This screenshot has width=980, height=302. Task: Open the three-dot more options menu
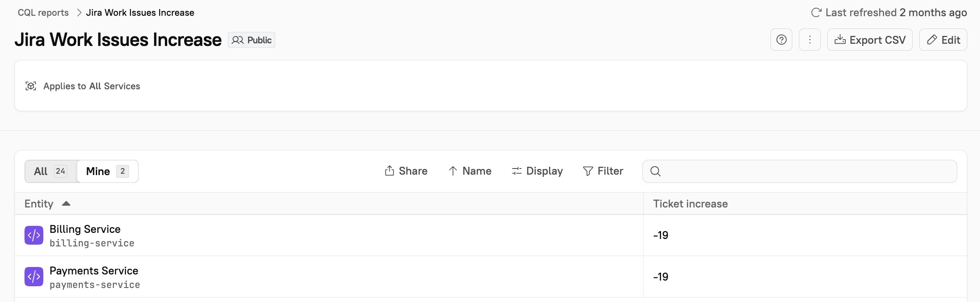click(810, 40)
